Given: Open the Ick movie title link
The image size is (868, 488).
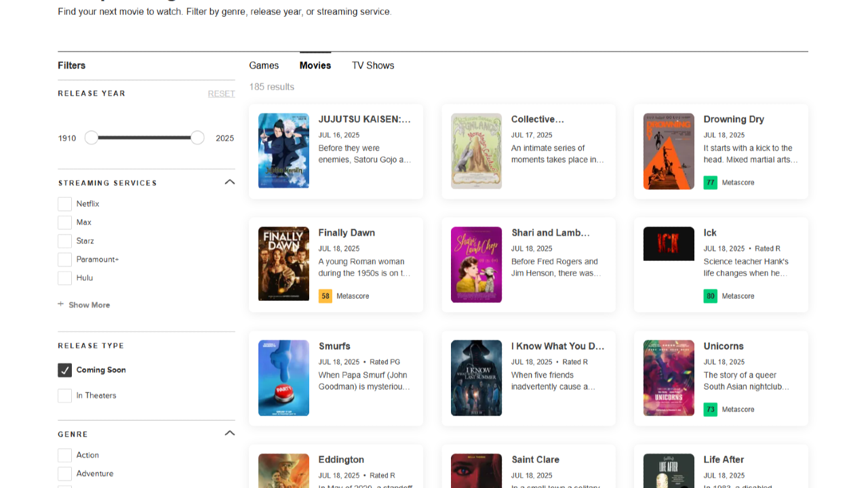Looking at the screenshot, I should click(x=710, y=232).
